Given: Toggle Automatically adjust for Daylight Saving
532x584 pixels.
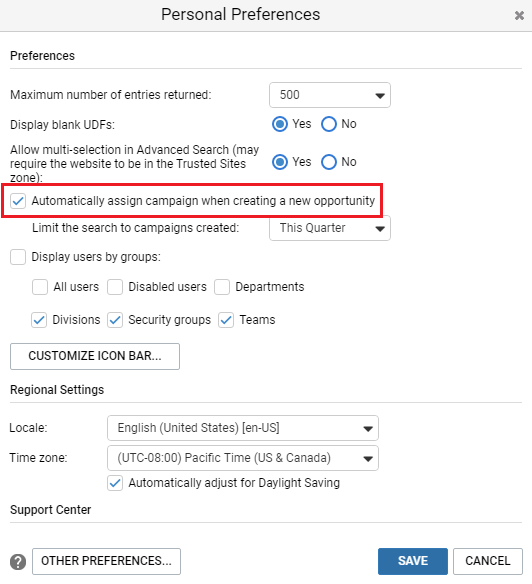Looking at the screenshot, I should [x=115, y=483].
